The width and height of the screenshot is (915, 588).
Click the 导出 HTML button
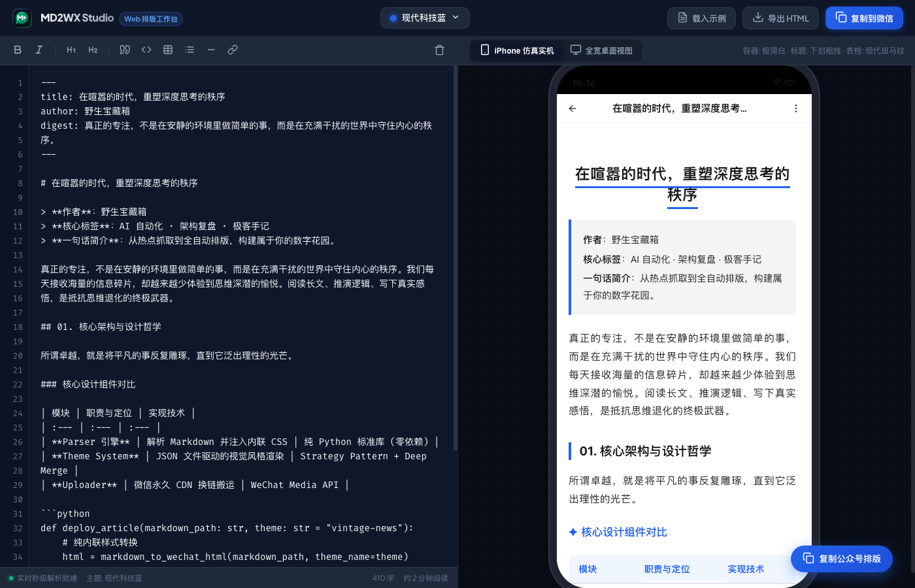(x=780, y=18)
